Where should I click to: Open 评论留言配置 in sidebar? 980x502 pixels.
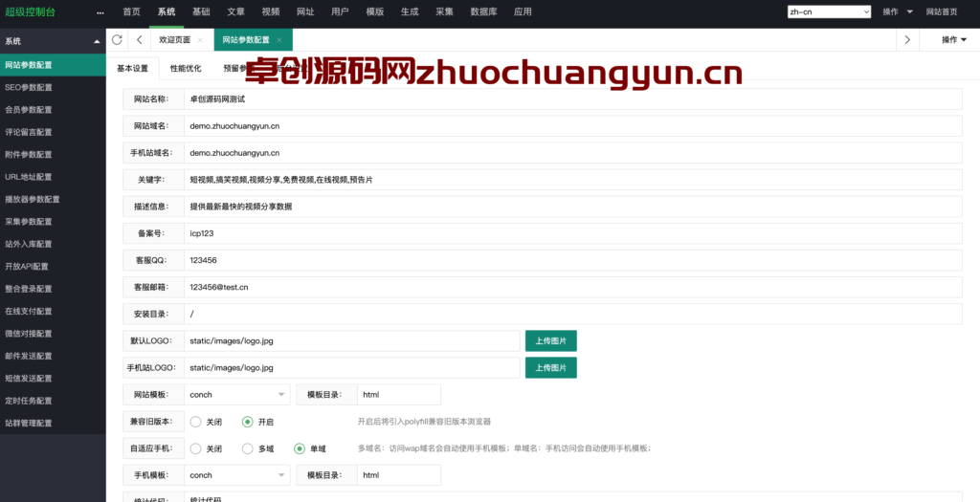[x=54, y=132]
